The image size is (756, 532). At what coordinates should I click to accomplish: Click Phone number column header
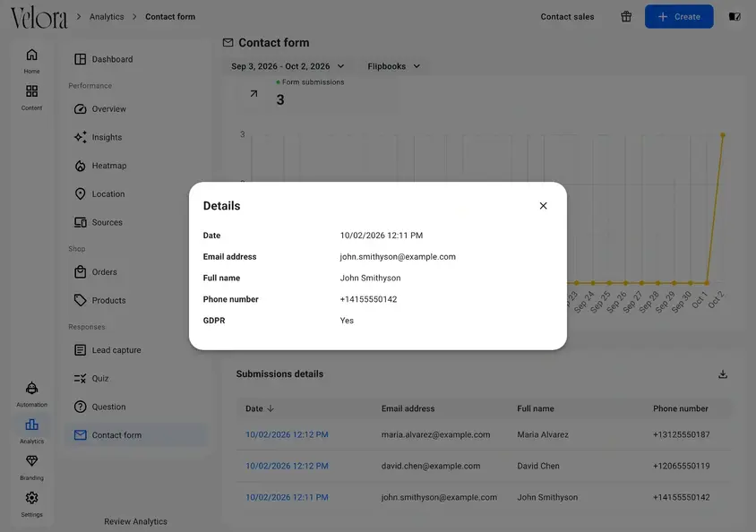click(x=680, y=408)
